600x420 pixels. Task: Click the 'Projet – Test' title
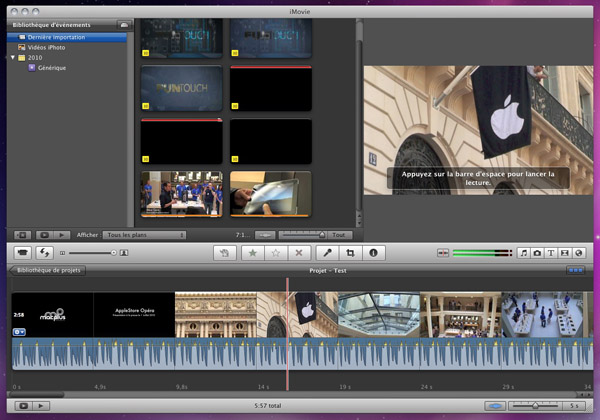[x=328, y=270]
